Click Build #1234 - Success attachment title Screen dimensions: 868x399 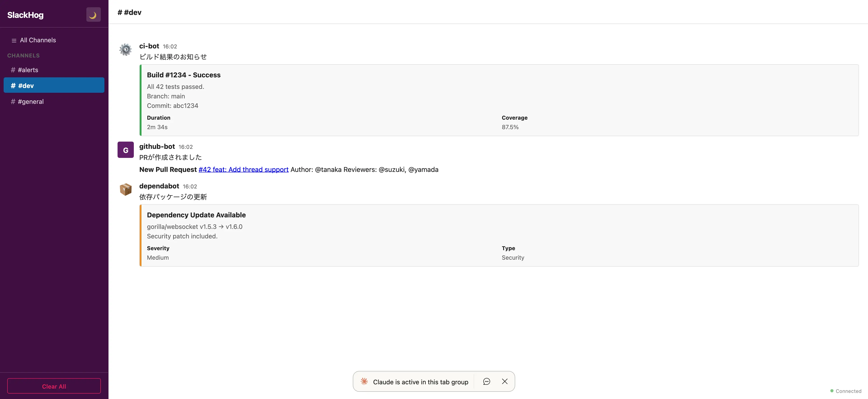pyautogui.click(x=184, y=75)
